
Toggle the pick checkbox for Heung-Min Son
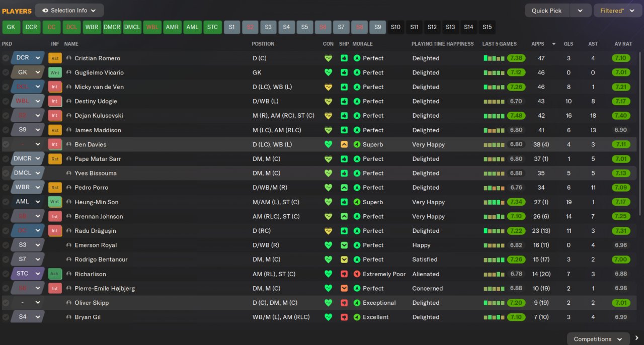pos(6,202)
